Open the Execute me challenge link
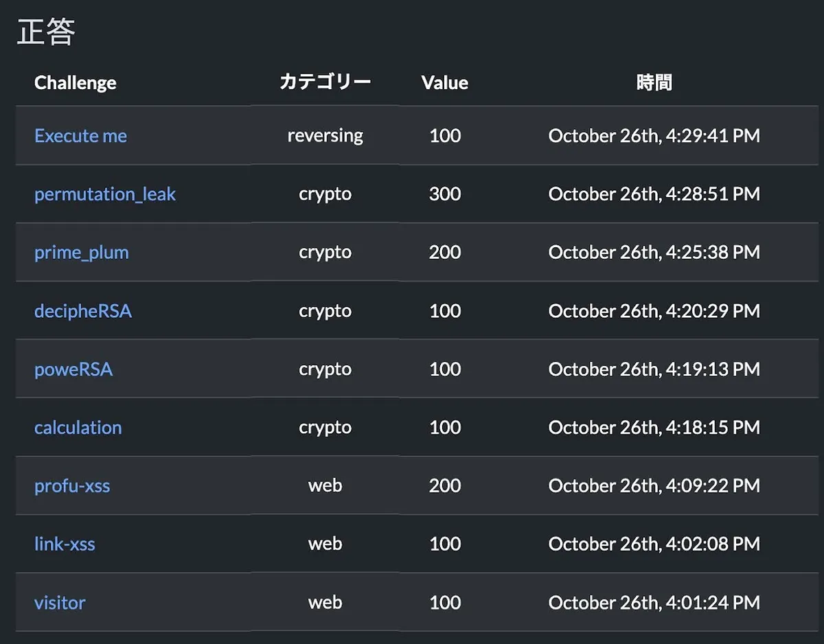Image resolution: width=824 pixels, height=644 pixels. point(80,136)
